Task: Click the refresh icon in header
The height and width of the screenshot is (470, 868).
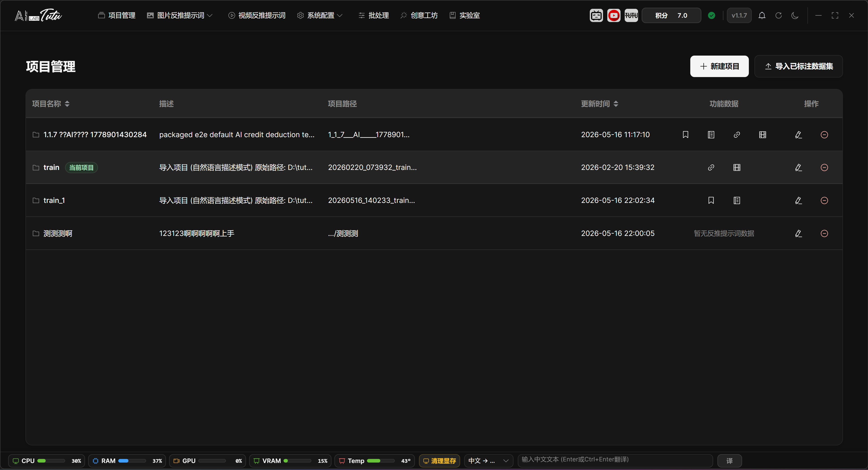Action: 778,16
